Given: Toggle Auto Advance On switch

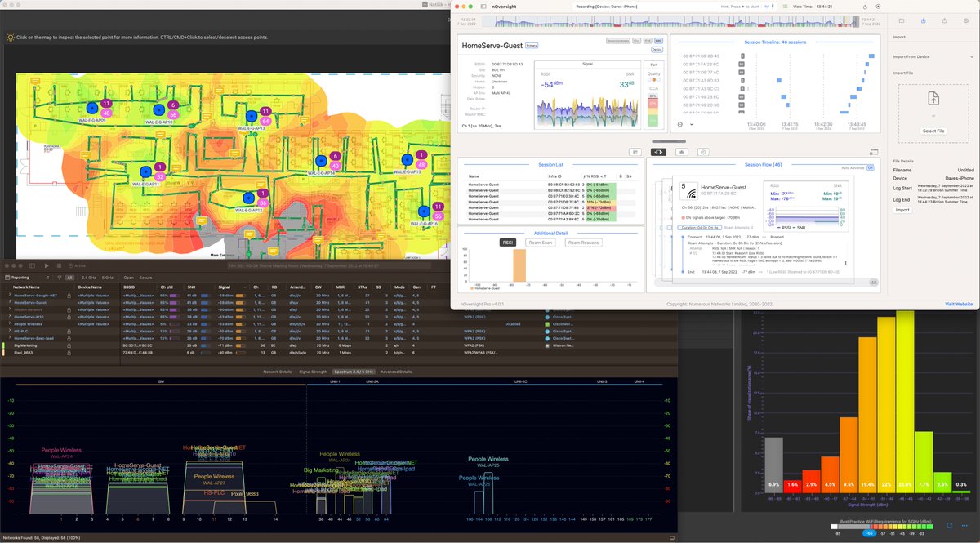Looking at the screenshot, I should point(871,167).
